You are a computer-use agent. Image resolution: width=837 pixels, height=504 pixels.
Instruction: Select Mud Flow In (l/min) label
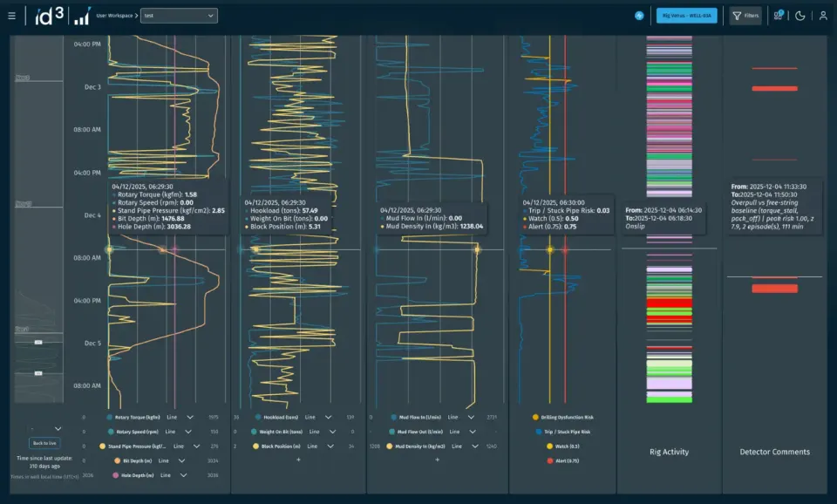[419, 418]
